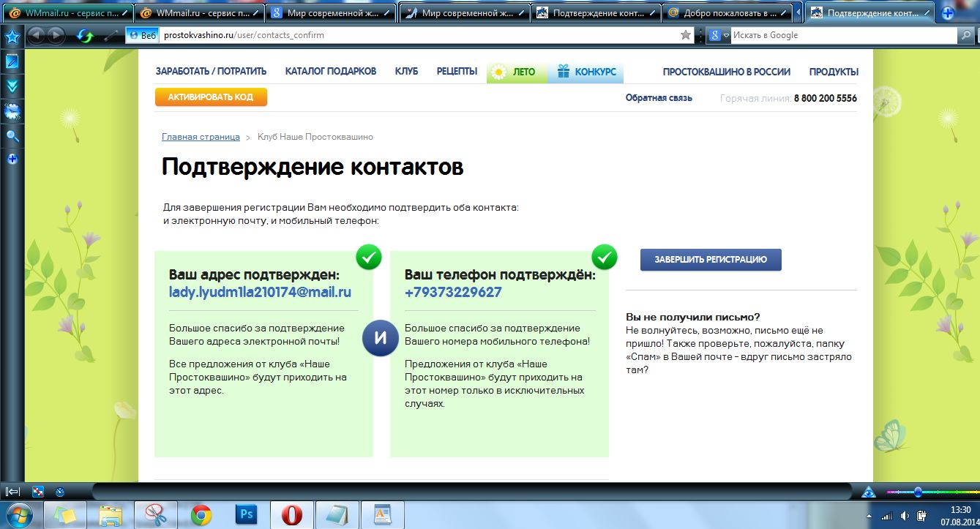Open the КЛУБ menu item
Viewport: 980px width, 529px height.
(x=406, y=72)
